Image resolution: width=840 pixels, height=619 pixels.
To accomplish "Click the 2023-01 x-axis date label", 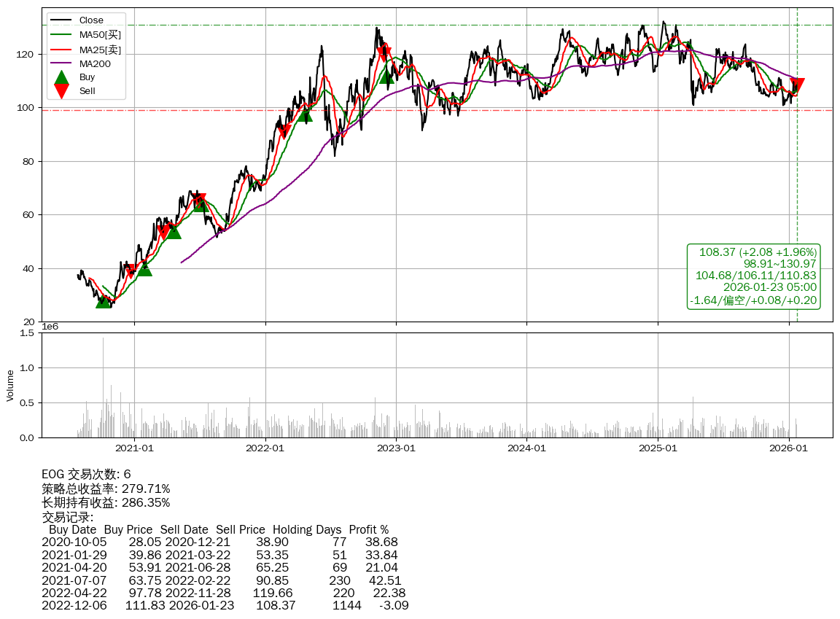I will 396,448.
